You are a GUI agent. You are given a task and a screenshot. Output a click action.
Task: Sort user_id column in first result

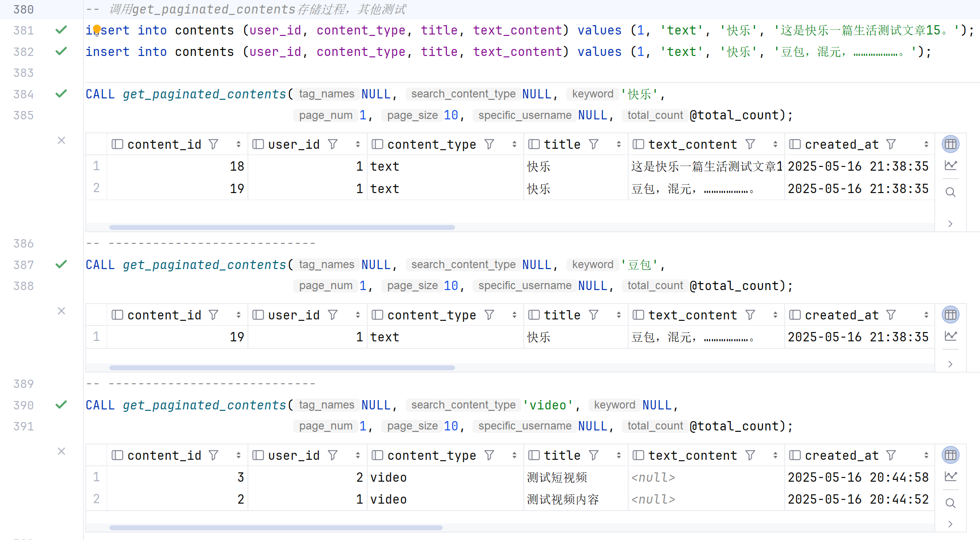pyautogui.click(x=357, y=145)
